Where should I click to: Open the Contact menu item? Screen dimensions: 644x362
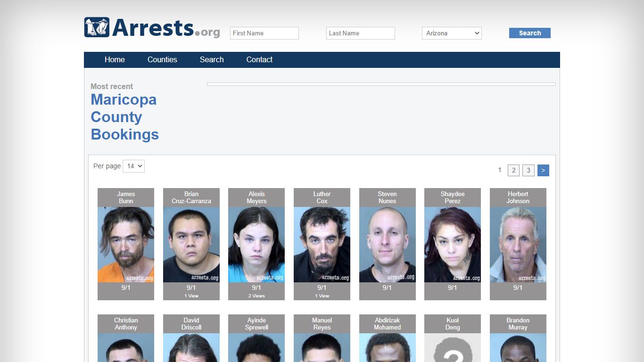259,59
